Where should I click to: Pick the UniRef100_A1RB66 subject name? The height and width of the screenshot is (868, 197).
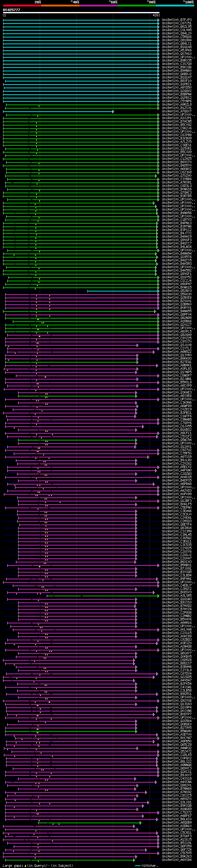pyautogui.click(x=177, y=321)
